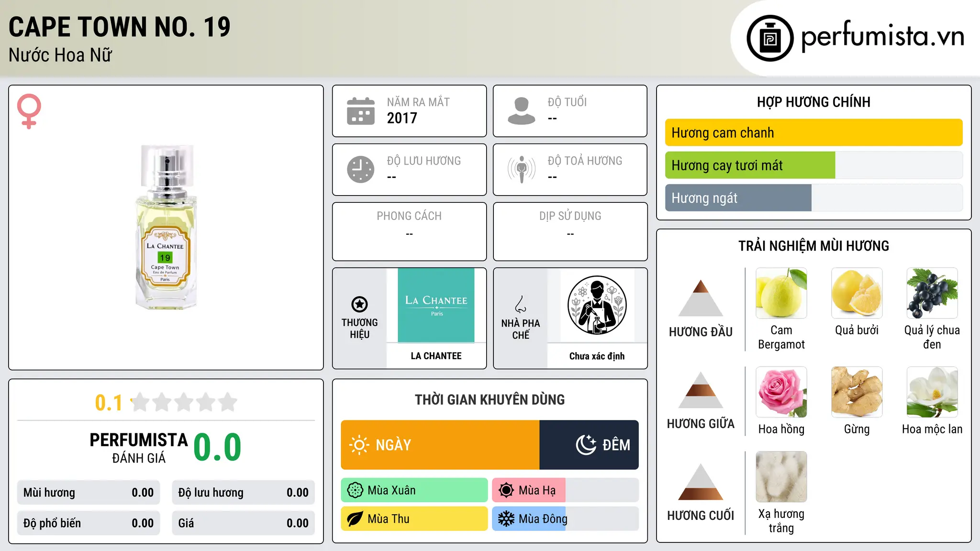Click the Độ lưu hương 0.00 score field
980x551 pixels.
[x=244, y=493]
